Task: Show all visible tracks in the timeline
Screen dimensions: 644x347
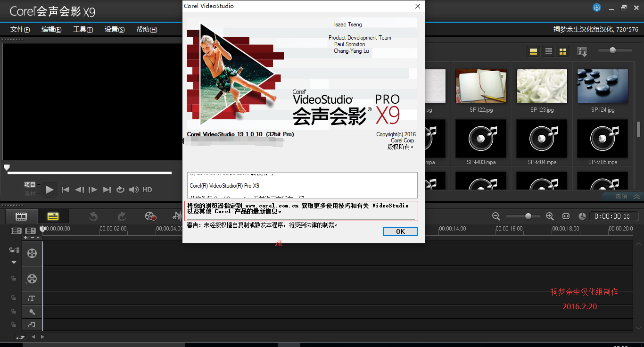Action: (17, 231)
